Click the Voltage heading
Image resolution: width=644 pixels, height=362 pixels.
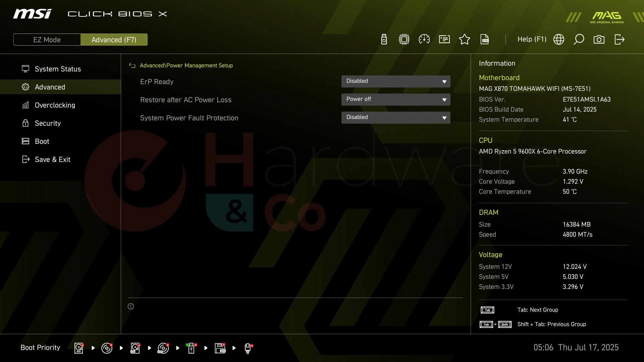coord(490,255)
